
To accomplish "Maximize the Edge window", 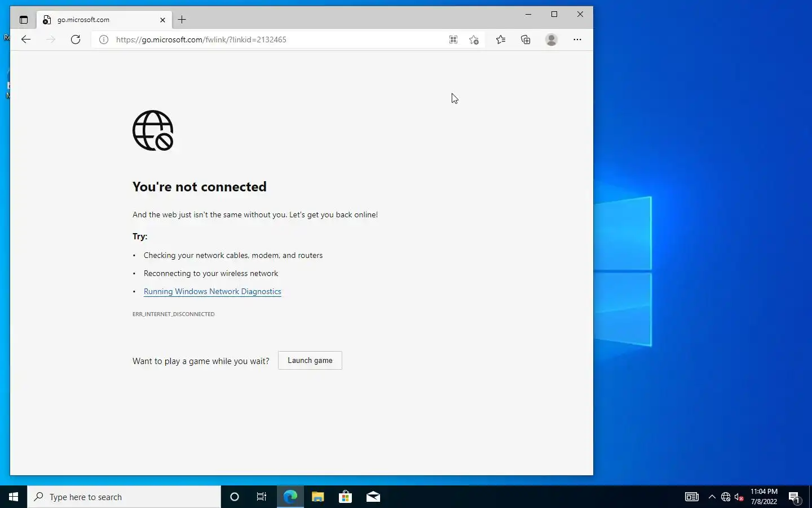I will point(554,14).
